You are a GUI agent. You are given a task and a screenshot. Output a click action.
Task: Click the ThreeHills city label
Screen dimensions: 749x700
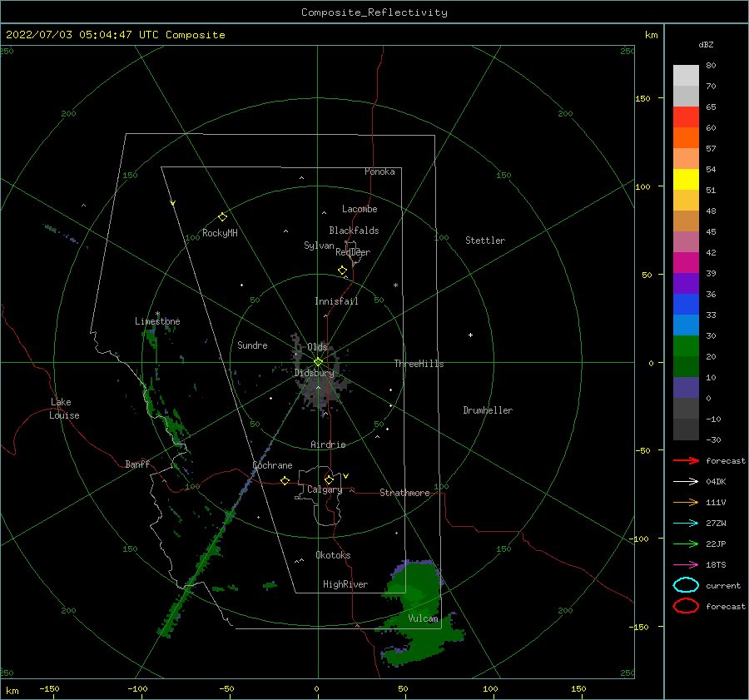coord(419,364)
